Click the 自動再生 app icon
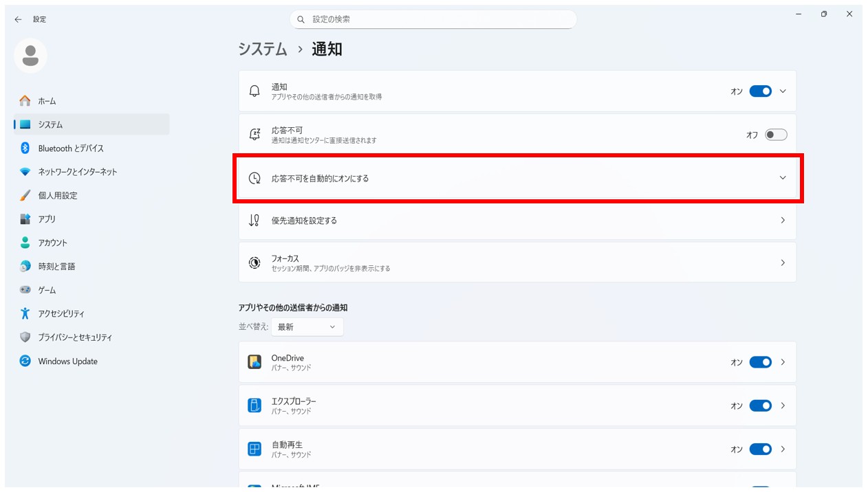Viewport: 868px width, 492px height. coord(255,449)
